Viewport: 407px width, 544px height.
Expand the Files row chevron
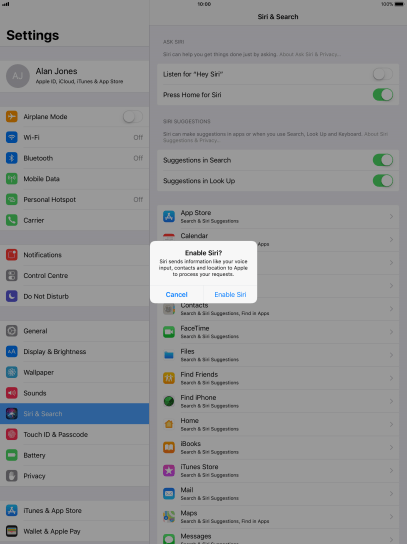[391, 355]
